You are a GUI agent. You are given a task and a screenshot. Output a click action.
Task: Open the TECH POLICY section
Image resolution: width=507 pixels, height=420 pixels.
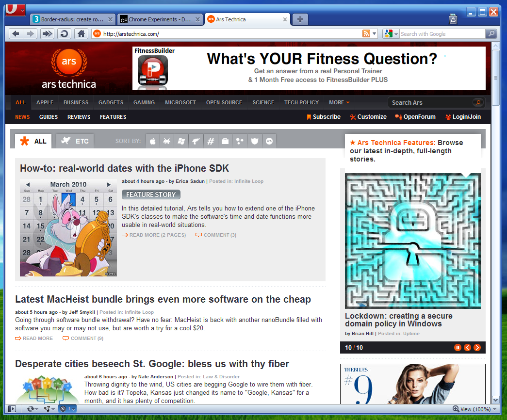pyautogui.click(x=301, y=102)
